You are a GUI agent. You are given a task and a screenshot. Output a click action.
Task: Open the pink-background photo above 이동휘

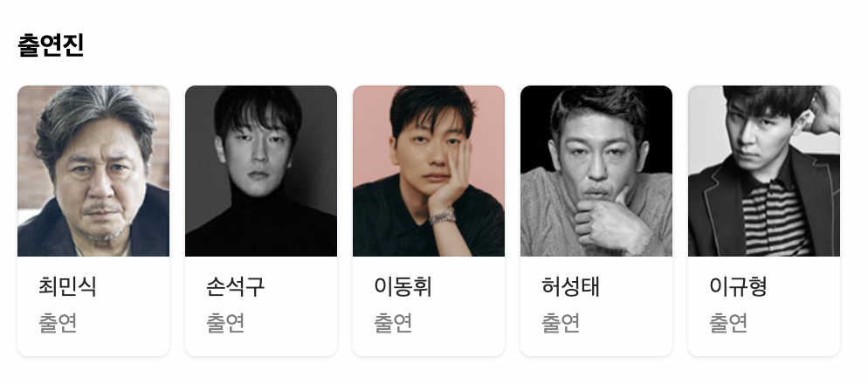coord(429,171)
